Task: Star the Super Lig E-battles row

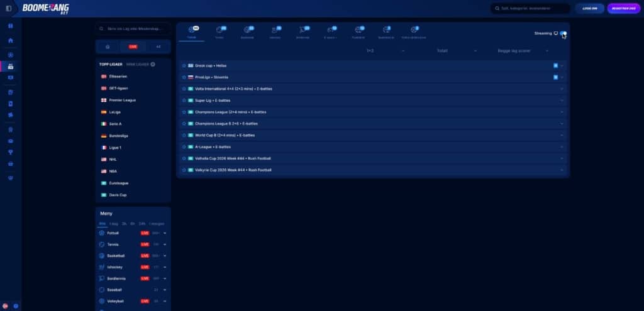Action: tap(184, 101)
